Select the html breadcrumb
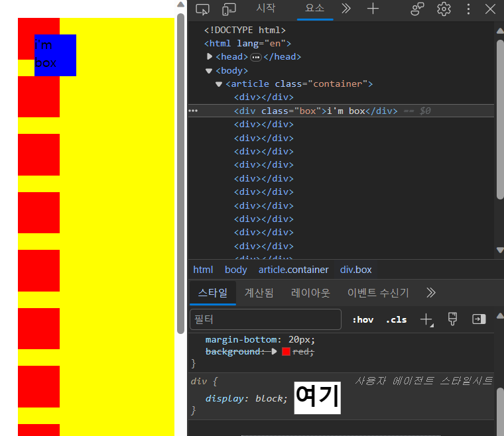The width and height of the screenshot is (504, 436). click(203, 270)
